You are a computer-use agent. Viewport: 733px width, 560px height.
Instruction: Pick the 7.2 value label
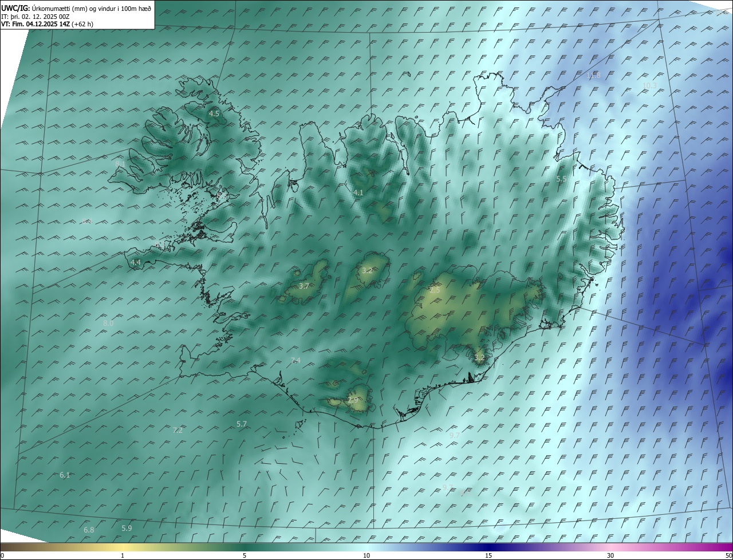pyautogui.click(x=178, y=431)
